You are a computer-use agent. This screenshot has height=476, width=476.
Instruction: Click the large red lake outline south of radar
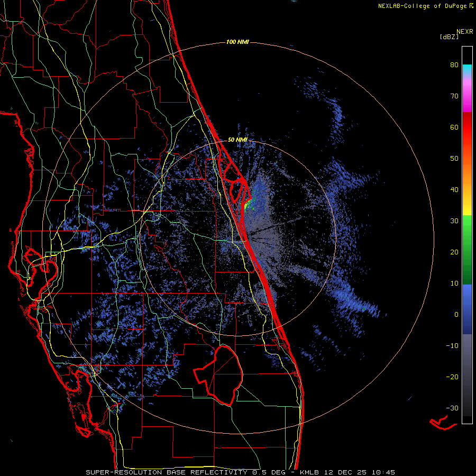tap(219, 376)
